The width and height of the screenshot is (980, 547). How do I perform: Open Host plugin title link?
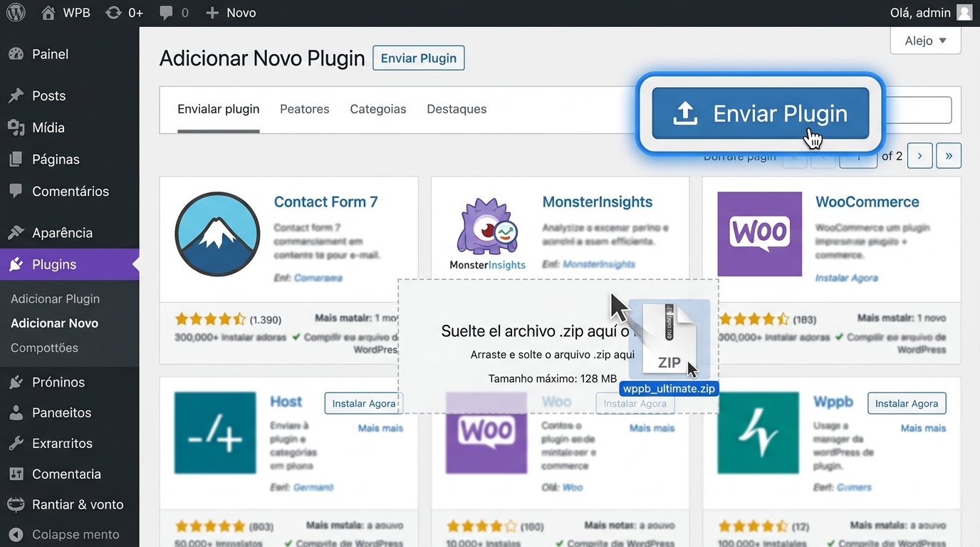[286, 402]
